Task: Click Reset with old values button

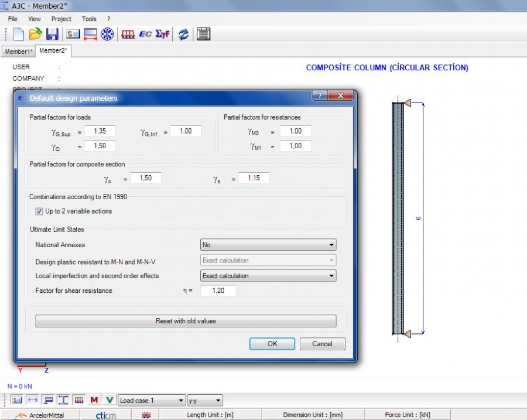Action: [x=186, y=321]
